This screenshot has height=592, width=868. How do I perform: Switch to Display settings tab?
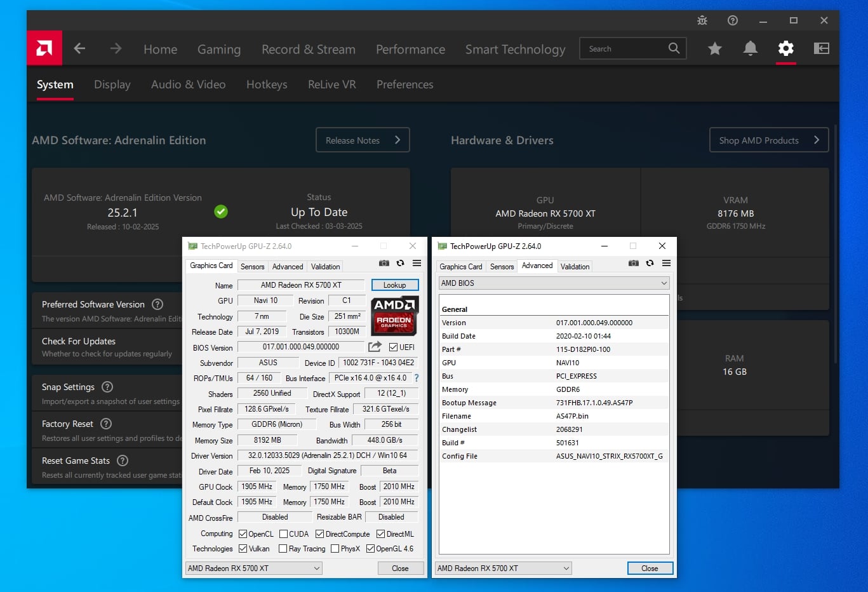112,84
